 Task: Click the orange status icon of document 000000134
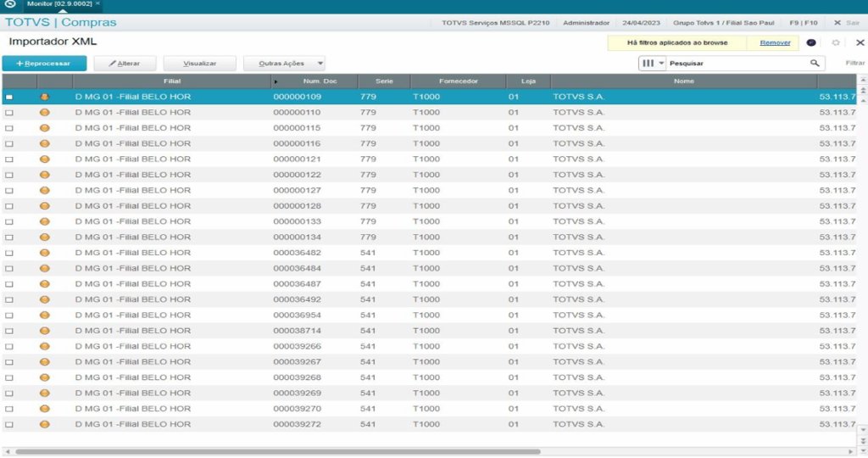coord(45,237)
